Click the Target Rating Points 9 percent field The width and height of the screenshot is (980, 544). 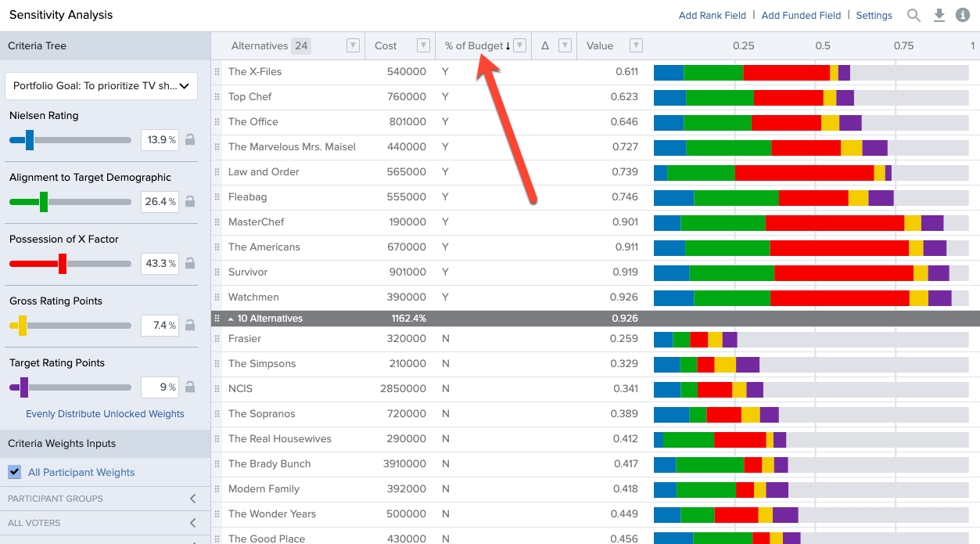(160, 387)
